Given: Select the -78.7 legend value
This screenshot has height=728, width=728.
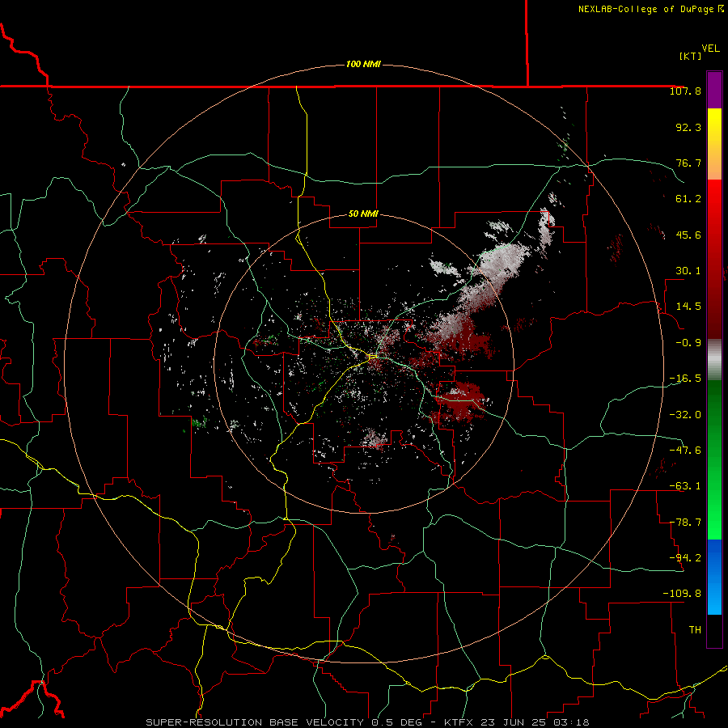Looking at the screenshot, I should click(685, 523).
